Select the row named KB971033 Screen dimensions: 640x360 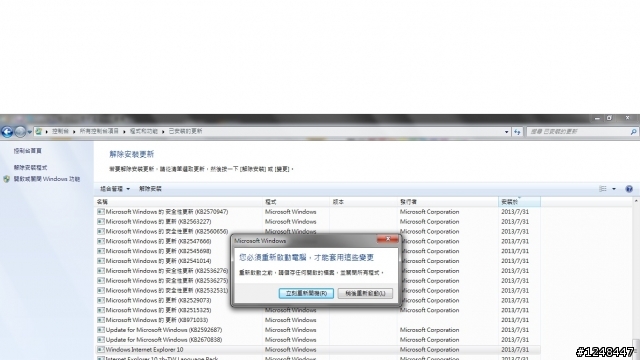pyautogui.click(x=318, y=320)
